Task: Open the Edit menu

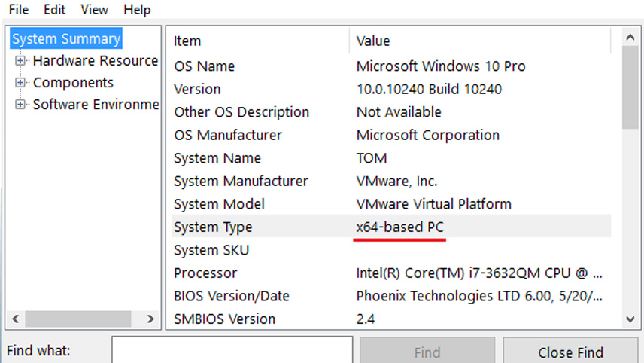Action: point(54,10)
